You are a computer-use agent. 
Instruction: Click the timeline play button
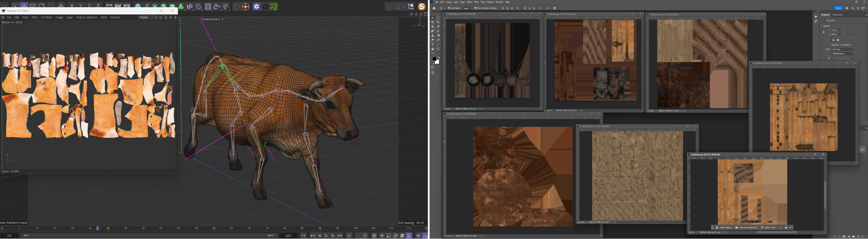tap(326, 235)
